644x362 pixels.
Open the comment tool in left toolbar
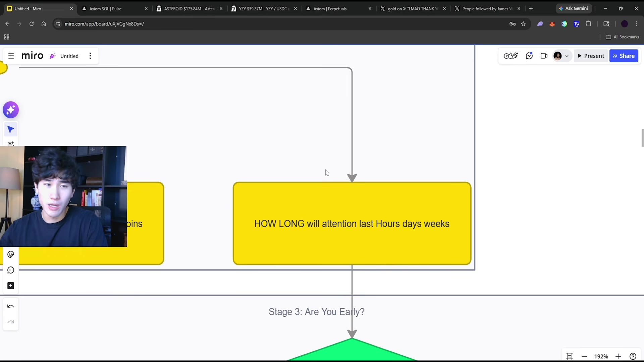point(11,270)
